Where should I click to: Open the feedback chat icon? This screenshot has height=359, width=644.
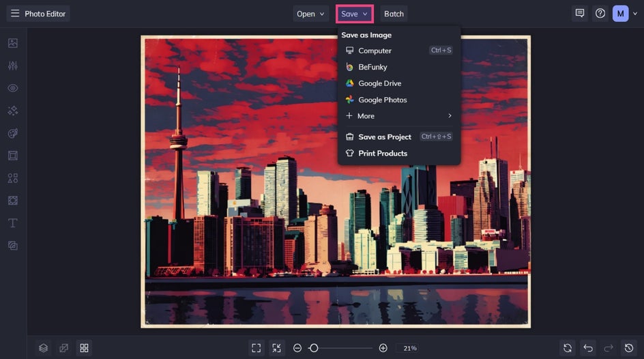point(580,14)
